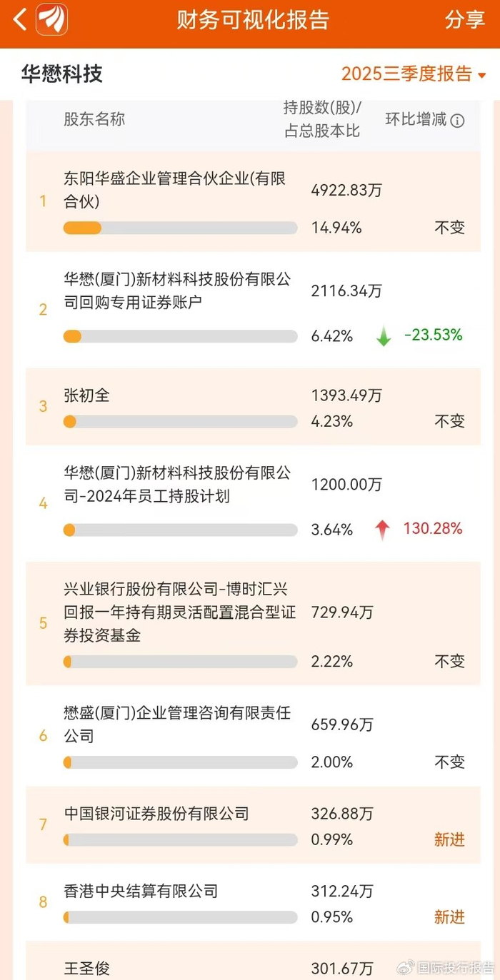
Task: Tap the green down arrow for -23.53%
Action: pyautogui.click(x=384, y=336)
